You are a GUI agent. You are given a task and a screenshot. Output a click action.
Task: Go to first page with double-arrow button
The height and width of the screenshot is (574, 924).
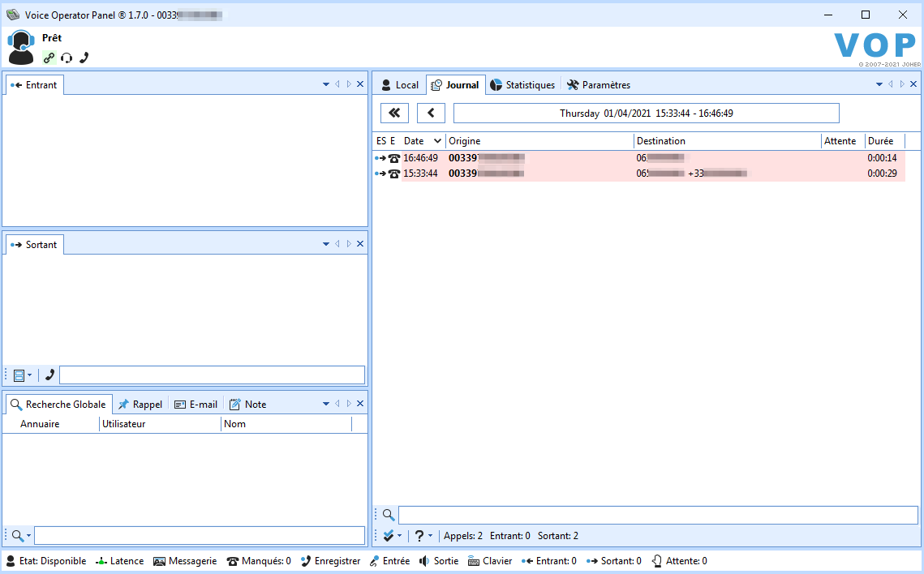394,114
